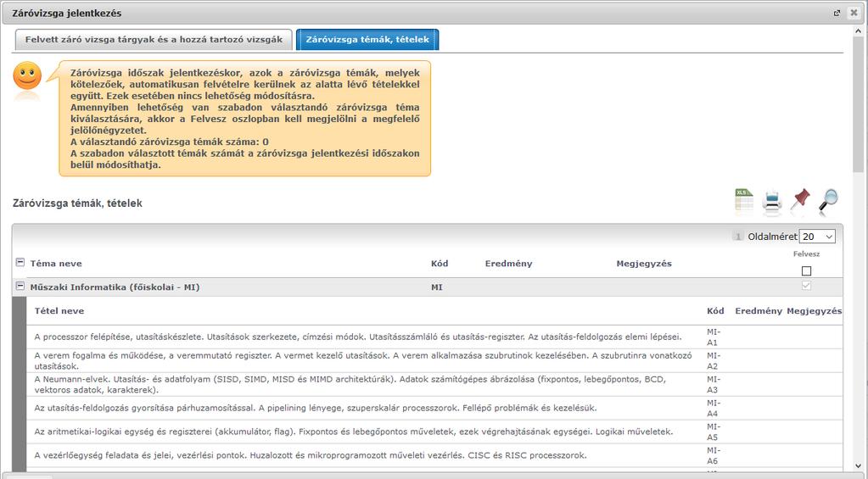Click the Műszaki Informatika row checkbox
The height and width of the screenshot is (479, 868).
pos(806,286)
